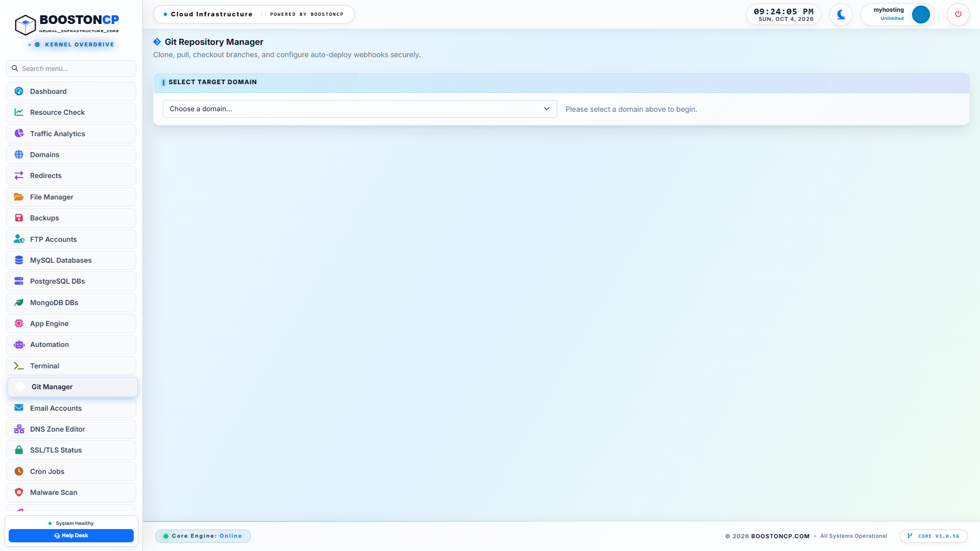Click the All Systems Operational text
The width and height of the screenshot is (980, 551).
point(853,536)
